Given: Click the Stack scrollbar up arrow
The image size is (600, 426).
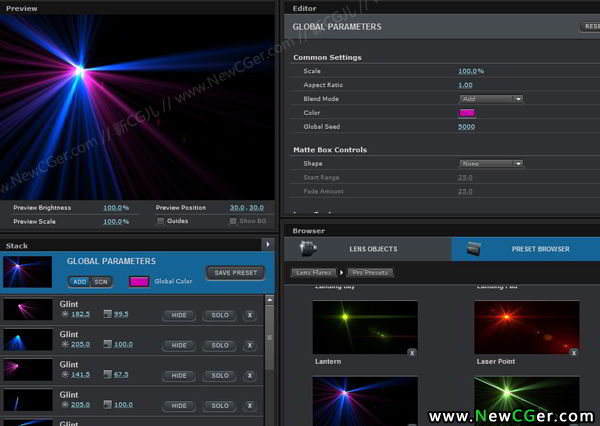Looking at the screenshot, I should pyautogui.click(x=269, y=300).
